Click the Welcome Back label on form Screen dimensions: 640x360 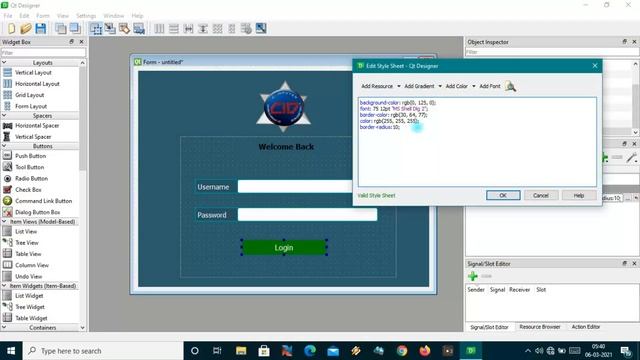[286, 147]
